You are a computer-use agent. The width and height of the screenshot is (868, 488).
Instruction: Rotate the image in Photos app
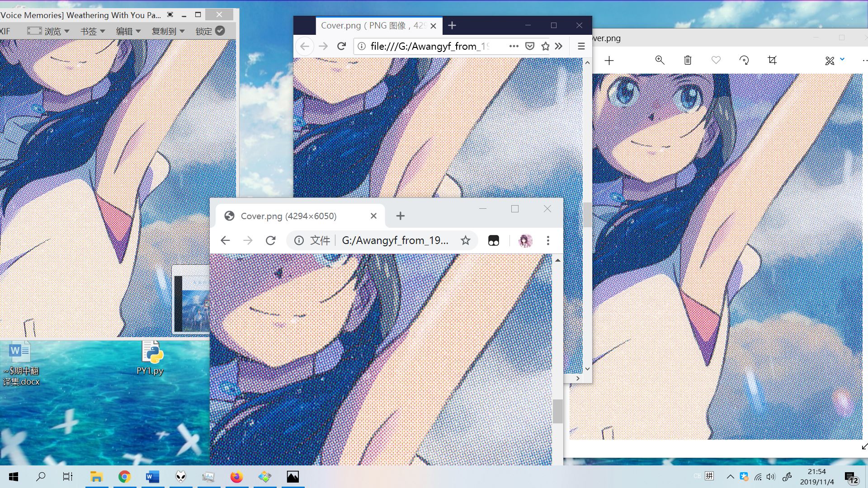[744, 60]
